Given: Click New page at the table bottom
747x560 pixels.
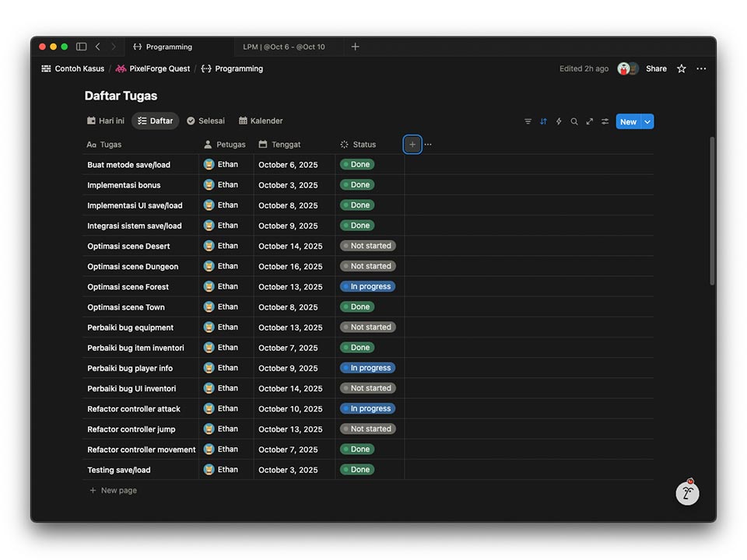Looking at the screenshot, I should coord(118,491).
